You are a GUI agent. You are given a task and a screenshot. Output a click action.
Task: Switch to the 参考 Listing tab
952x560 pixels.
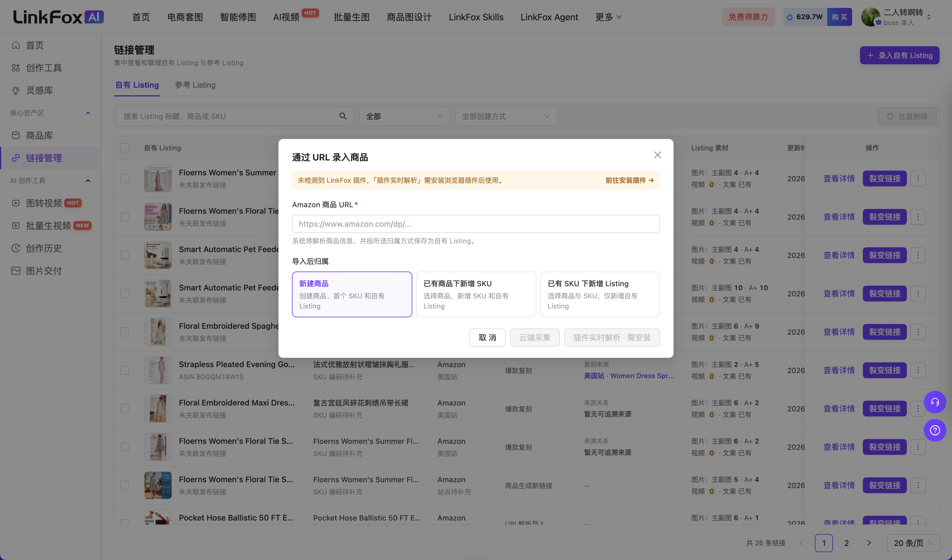pos(195,85)
